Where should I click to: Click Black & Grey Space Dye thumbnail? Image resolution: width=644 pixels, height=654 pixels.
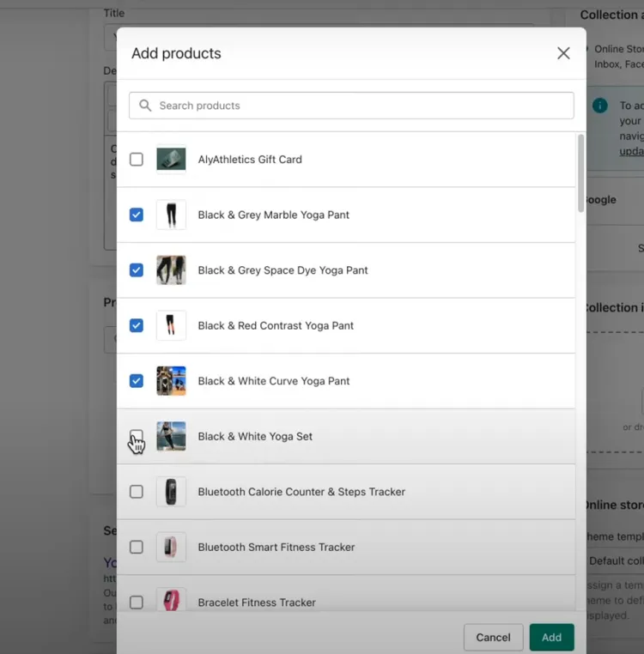tap(171, 270)
